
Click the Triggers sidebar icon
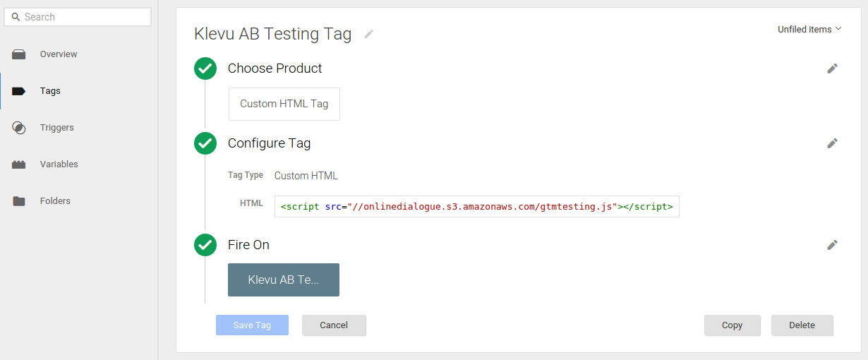click(x=19, y=128)
